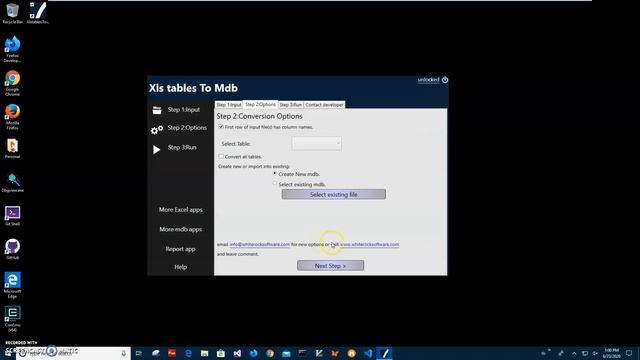Open the taskbar clock and date

click(x=611, y=353)
